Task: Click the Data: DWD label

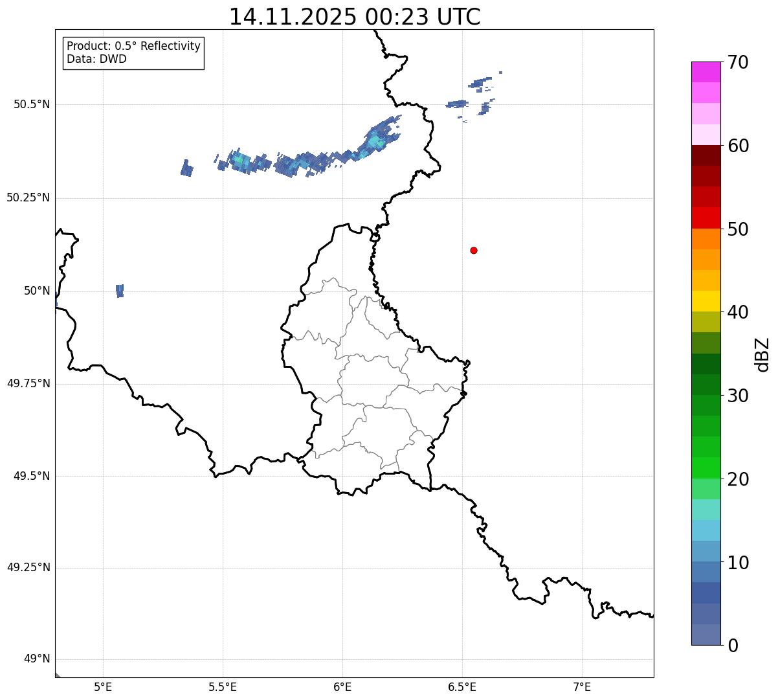Action: pos(96,59)
